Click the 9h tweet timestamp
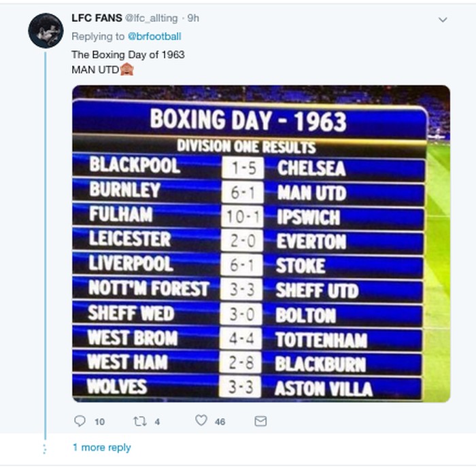The image size is (476, 467). pos(194,18)
